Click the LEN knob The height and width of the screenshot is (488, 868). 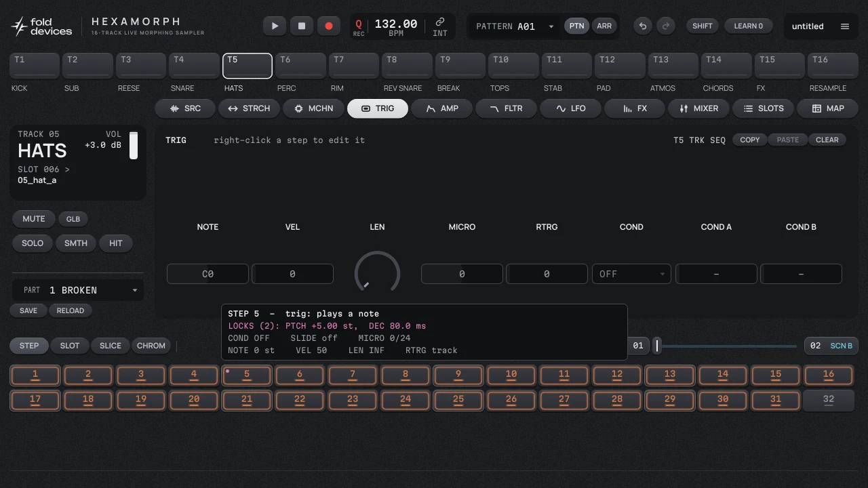pyautogui.click(x=377, y=274)
